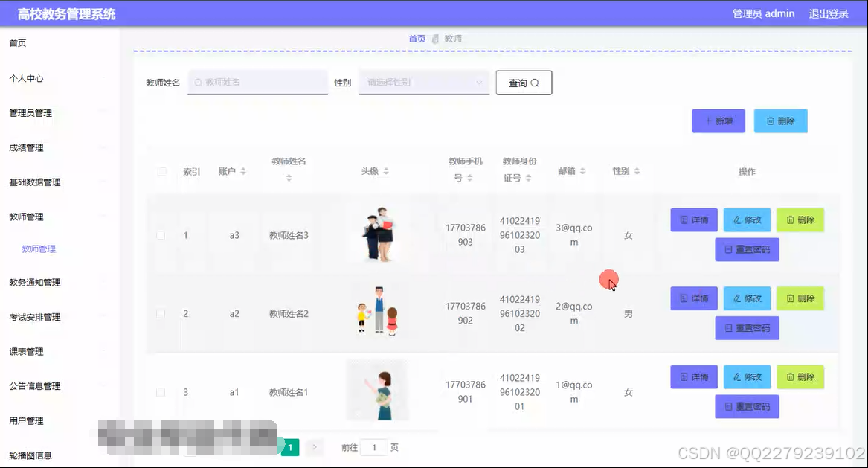Check the row checkbox for 教师姓名2
The height and width of the screenshot is (468, 868).
(x=161, y=313)
